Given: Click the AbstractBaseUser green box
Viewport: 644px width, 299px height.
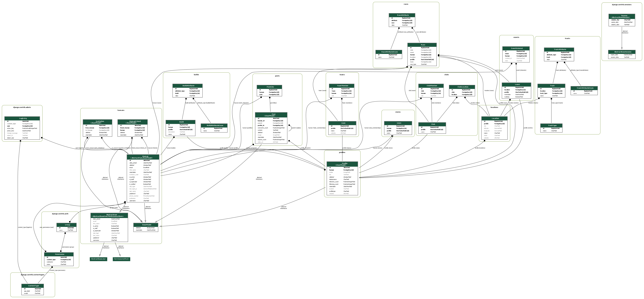Looking at the screenshot, I should click(x=98, y=259).
